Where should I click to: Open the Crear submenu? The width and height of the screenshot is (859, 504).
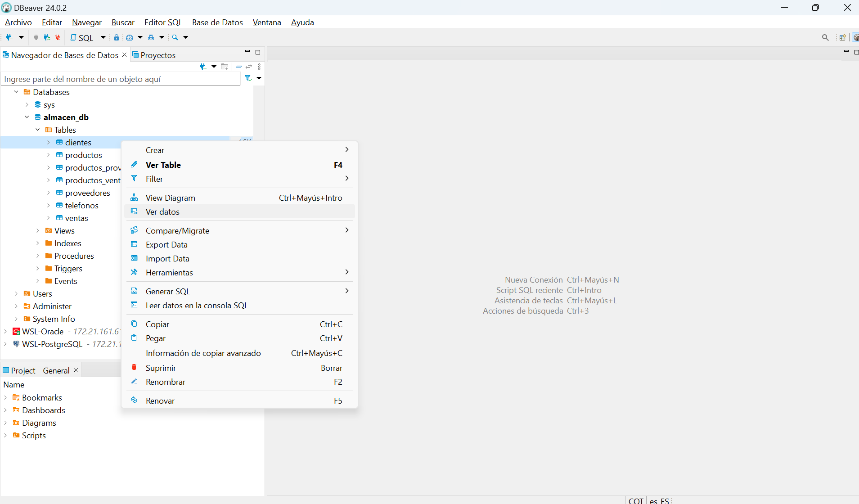coord(239,150)
